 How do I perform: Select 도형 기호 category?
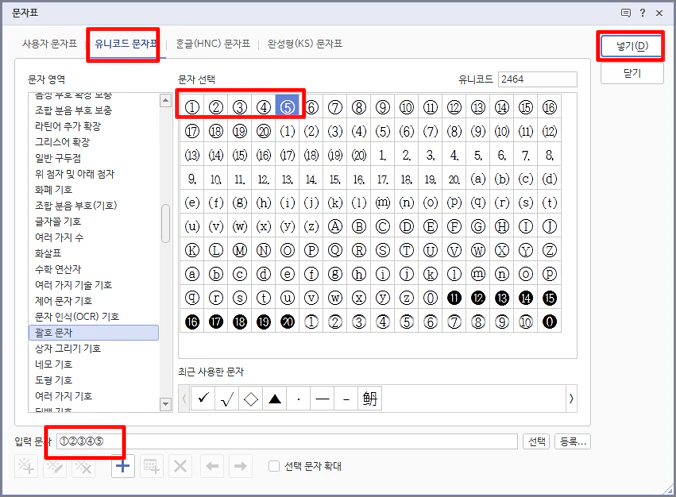53,380
